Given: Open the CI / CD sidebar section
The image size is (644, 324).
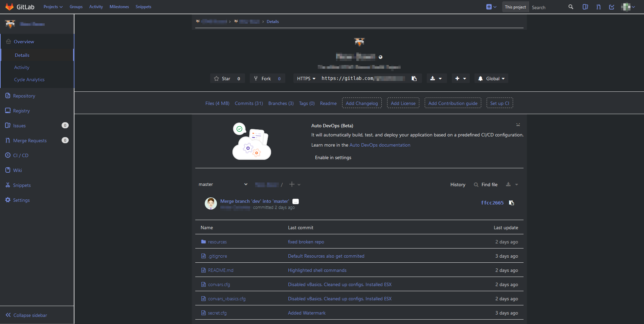Looking at the screenshot, I should [x=20, y=155].
